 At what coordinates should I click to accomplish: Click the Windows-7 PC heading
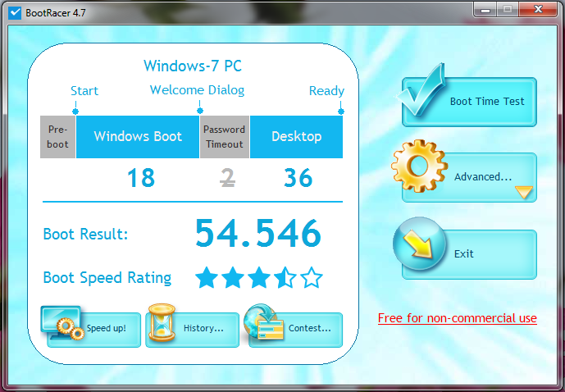click(x=193, y=66)
